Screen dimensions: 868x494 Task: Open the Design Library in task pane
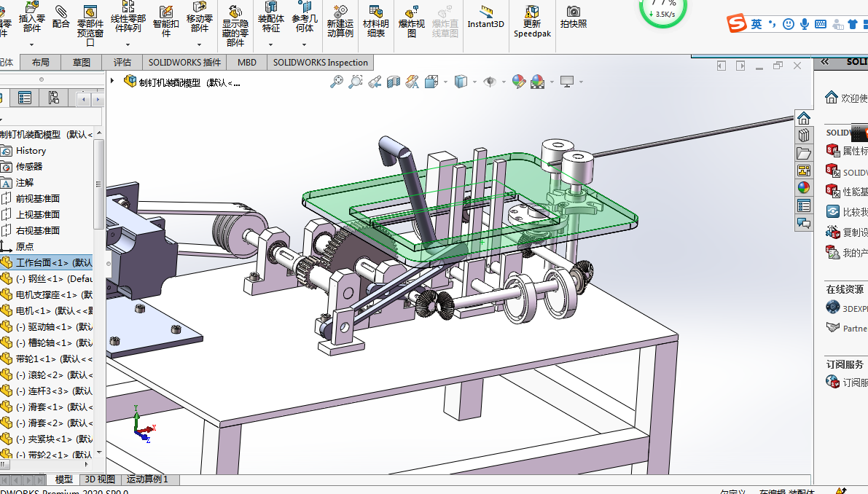point(804,136)
